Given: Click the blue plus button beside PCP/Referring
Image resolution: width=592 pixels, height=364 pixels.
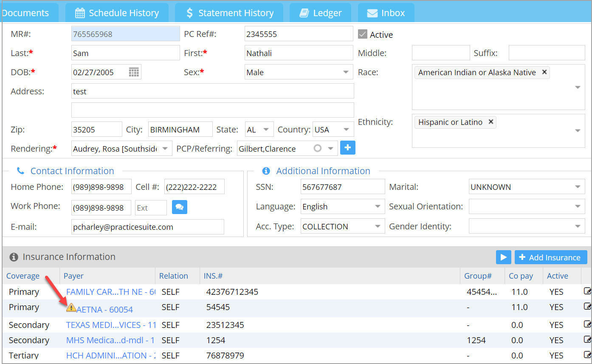Looking at the screenshot, I should [347, 148].
